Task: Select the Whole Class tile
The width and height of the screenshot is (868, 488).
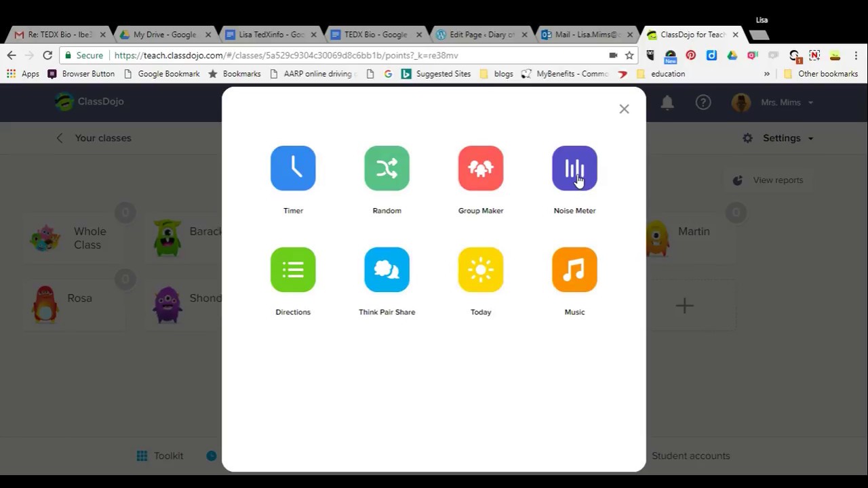Action: 75,238
